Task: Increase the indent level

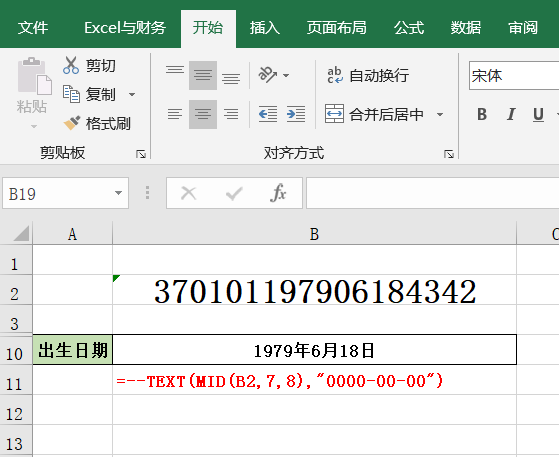Action: tap(296, 114)
